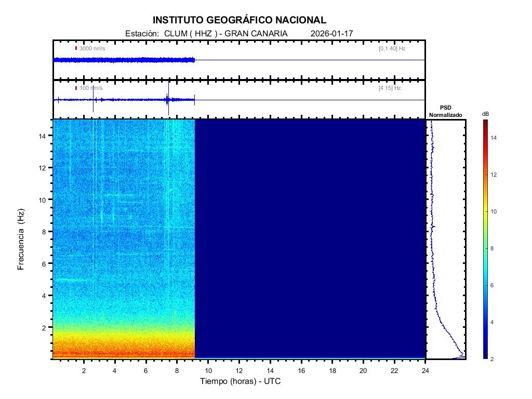
Task: Click the Frecuencia (Hz) axis label
Action: coord(21,239)
